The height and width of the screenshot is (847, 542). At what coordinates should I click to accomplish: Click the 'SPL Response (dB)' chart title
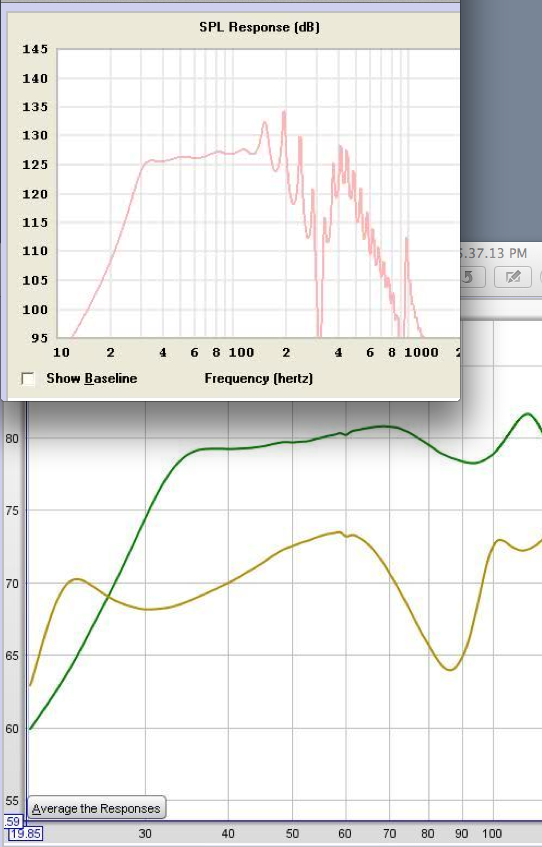[x=259, y=27]
